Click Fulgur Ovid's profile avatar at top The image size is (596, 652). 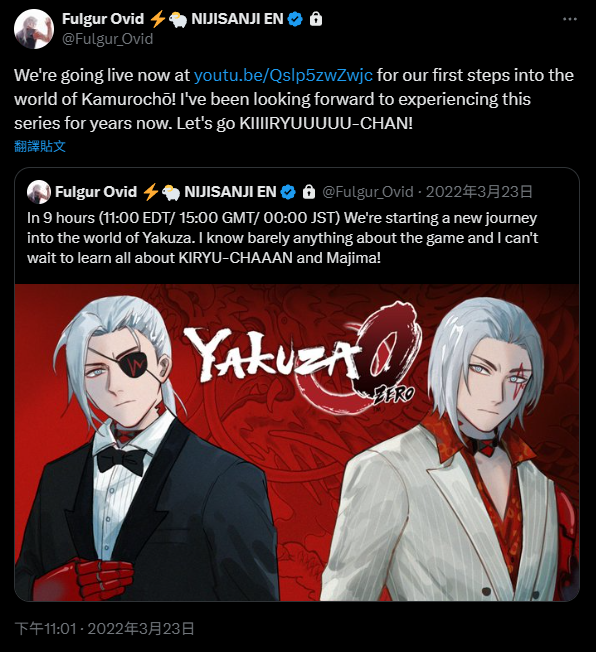tap(34, 30)
